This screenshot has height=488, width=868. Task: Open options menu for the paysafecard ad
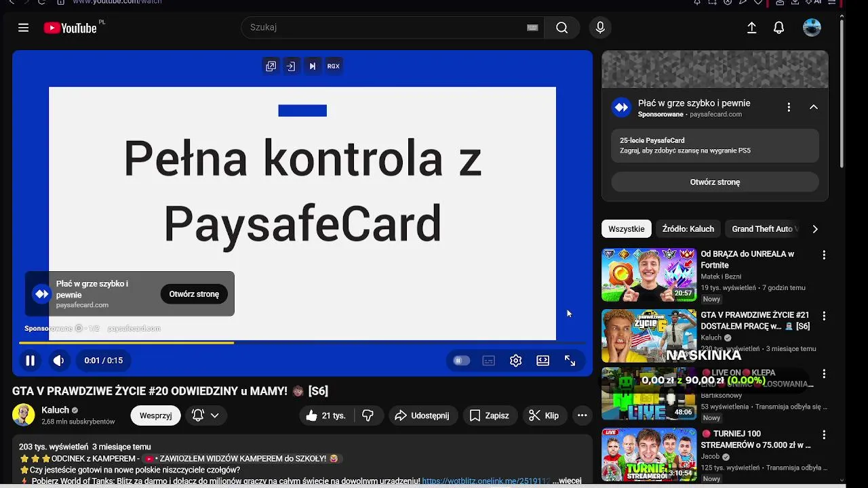point(789,107)
